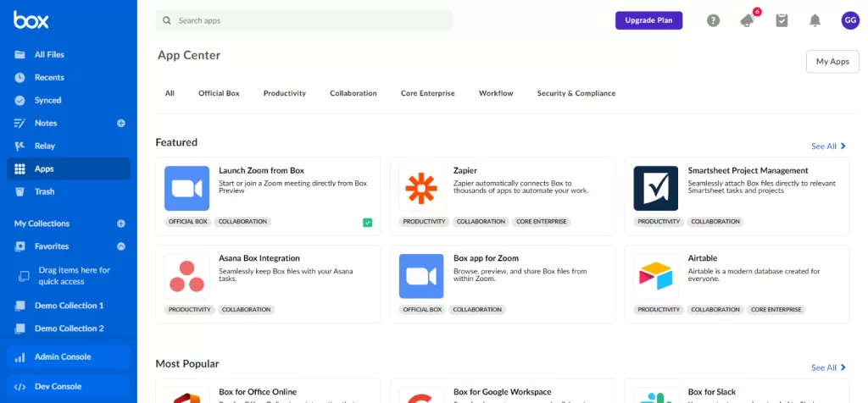Click the My Collections heading
Image resolution: width=868 pixels, height=403 pixels.
42,224
